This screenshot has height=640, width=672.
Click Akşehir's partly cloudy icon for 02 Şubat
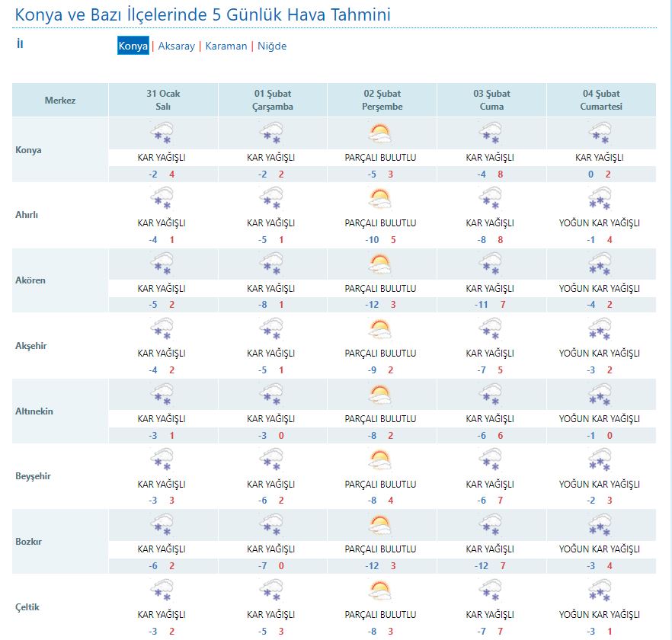point(379,331)
